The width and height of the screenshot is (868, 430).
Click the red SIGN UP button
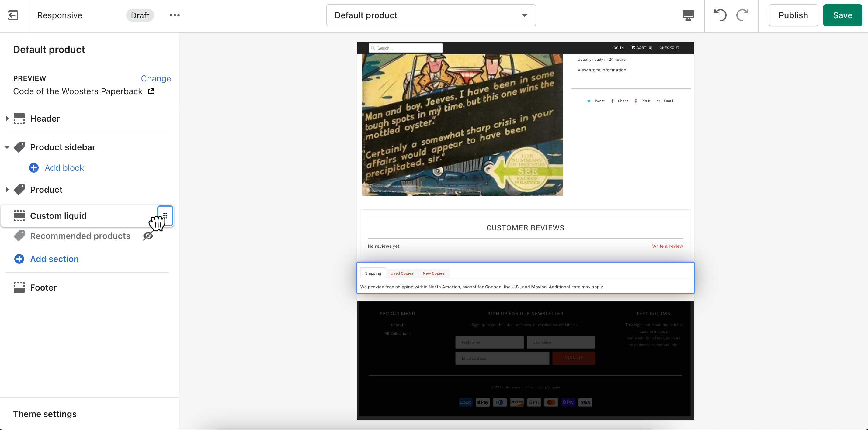[x=574, y=358]
